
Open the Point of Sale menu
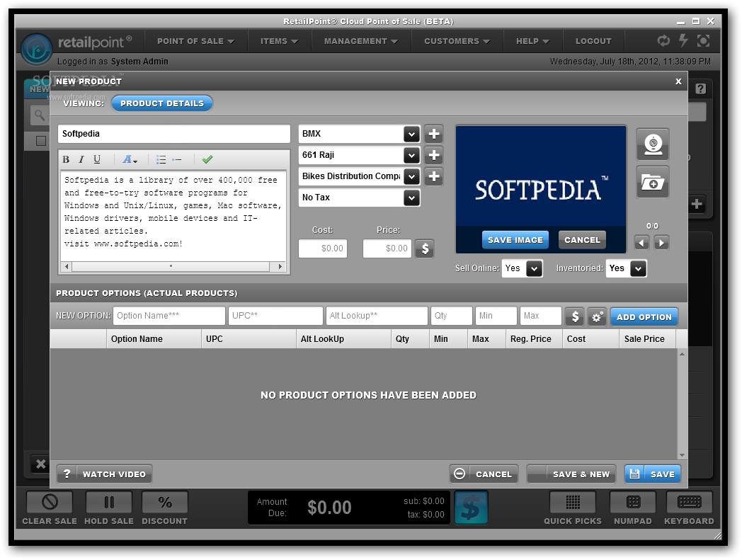click(196, 41)
